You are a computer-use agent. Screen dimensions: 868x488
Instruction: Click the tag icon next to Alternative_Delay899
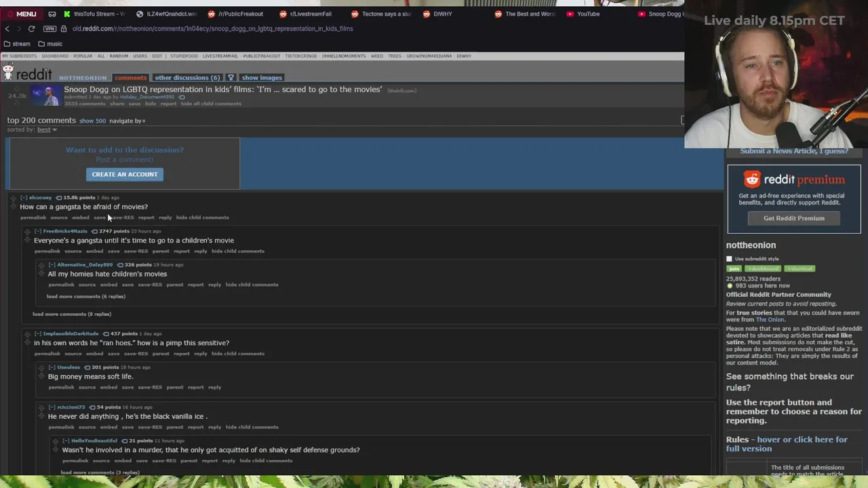point(120,265)
